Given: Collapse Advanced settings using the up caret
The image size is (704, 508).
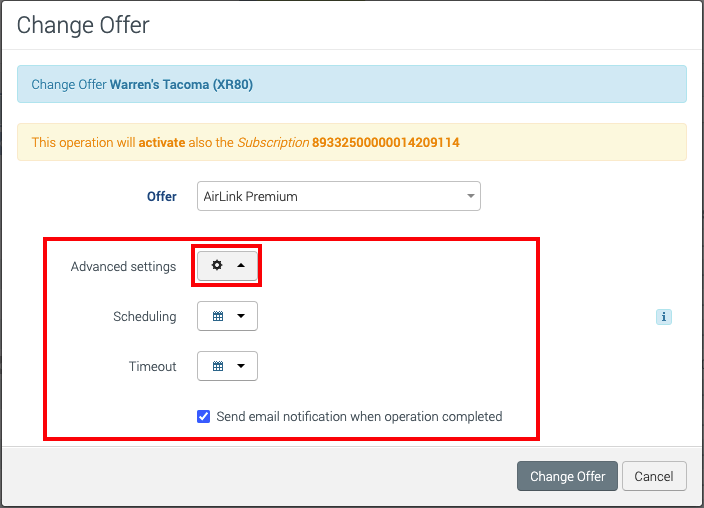Looking at the screenshot, I should coord(241,266).
